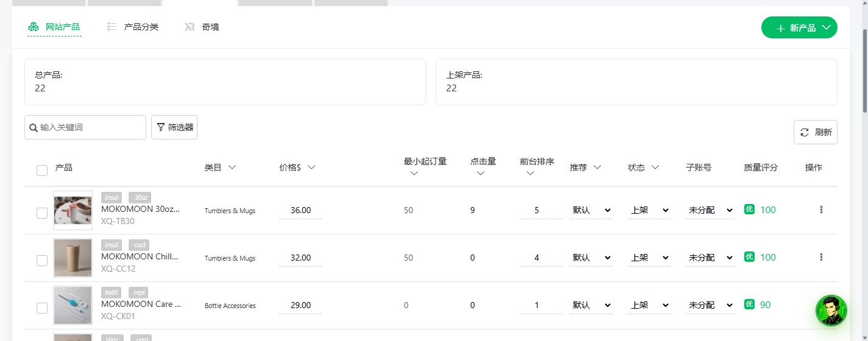Click the avatar assistant icon
The width and height of the screenshot is (868, 341).
point(831,311)
